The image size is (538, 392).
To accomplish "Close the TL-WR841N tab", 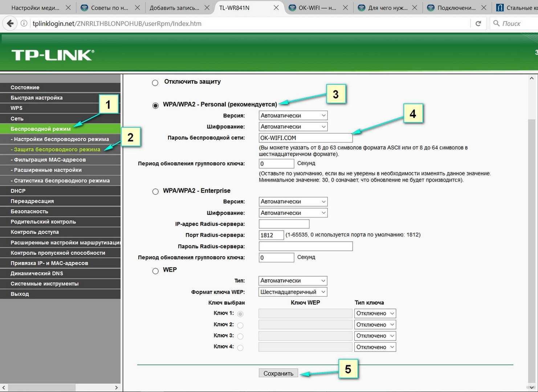I will (x=276, y=8).
